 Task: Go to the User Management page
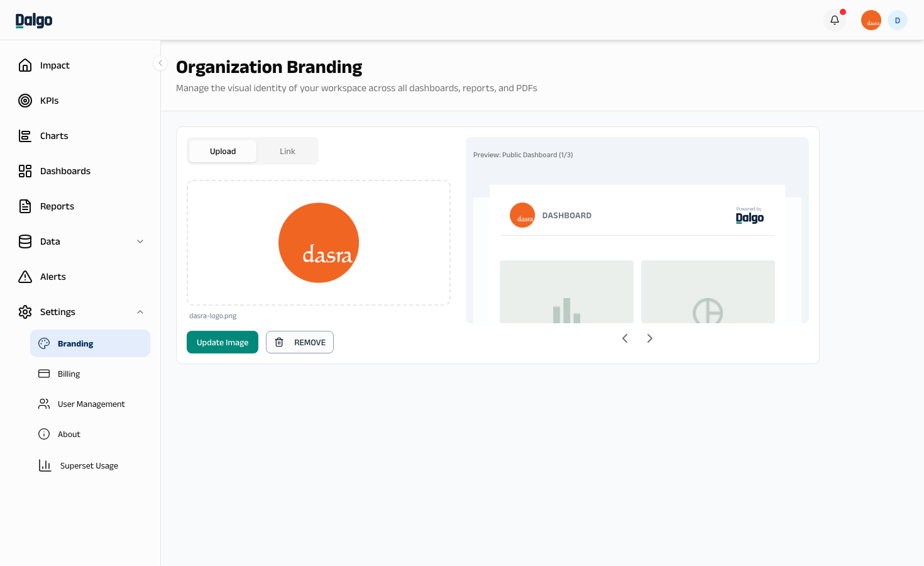[90, 404]
